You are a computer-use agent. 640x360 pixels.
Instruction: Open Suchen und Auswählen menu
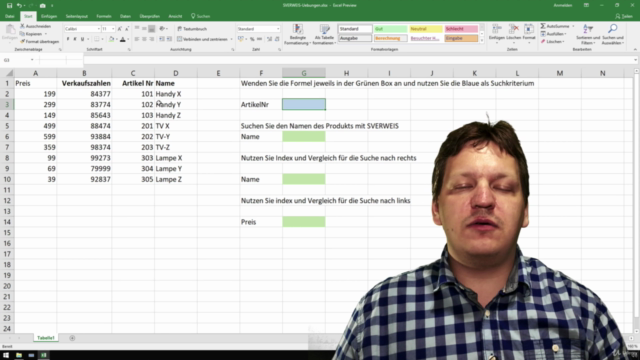click(613, 34)
